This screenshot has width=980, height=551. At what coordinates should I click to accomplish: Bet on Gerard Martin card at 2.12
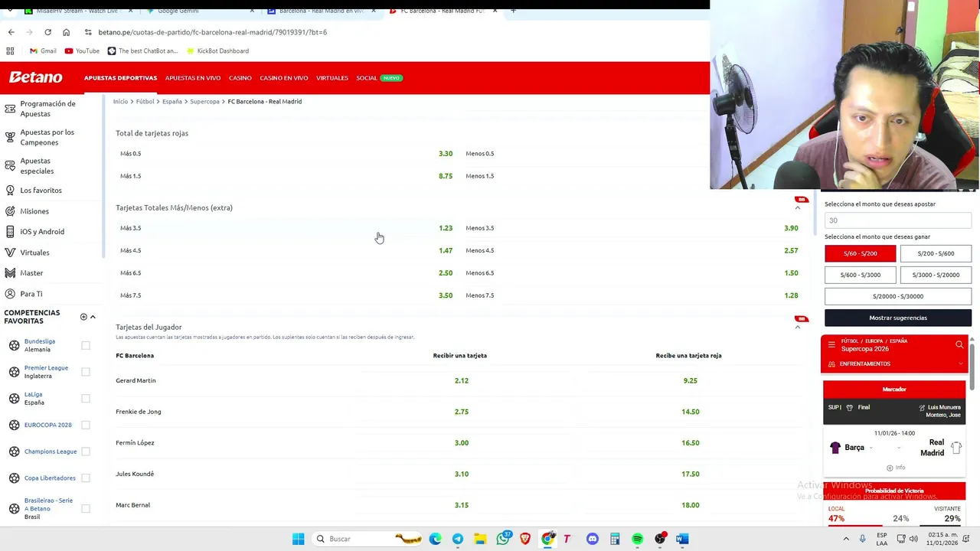click(461, 380)
